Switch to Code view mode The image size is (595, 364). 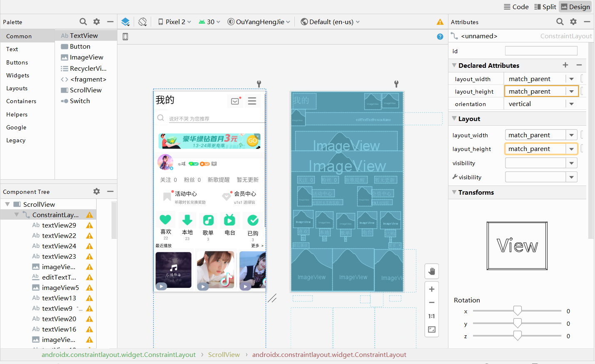516,7
